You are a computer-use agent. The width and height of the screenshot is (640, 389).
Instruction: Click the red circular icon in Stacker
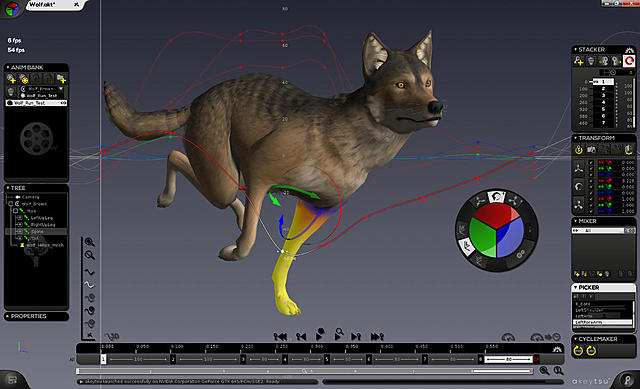tap(629, 61)
